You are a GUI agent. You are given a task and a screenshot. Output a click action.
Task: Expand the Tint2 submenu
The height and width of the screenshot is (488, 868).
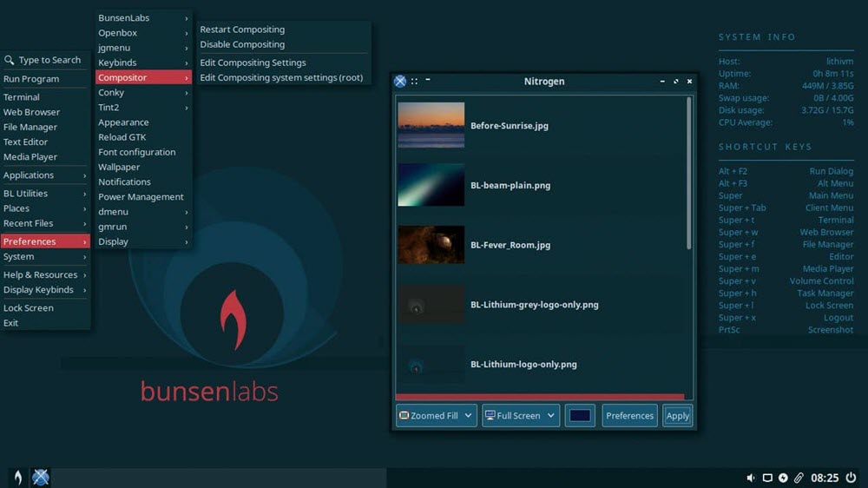tap(143, 108)
